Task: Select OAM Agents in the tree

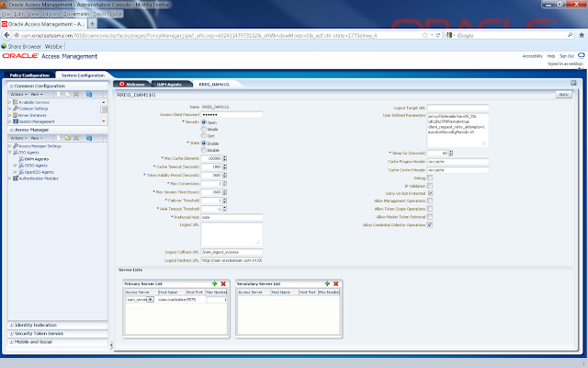Action: 37,159
